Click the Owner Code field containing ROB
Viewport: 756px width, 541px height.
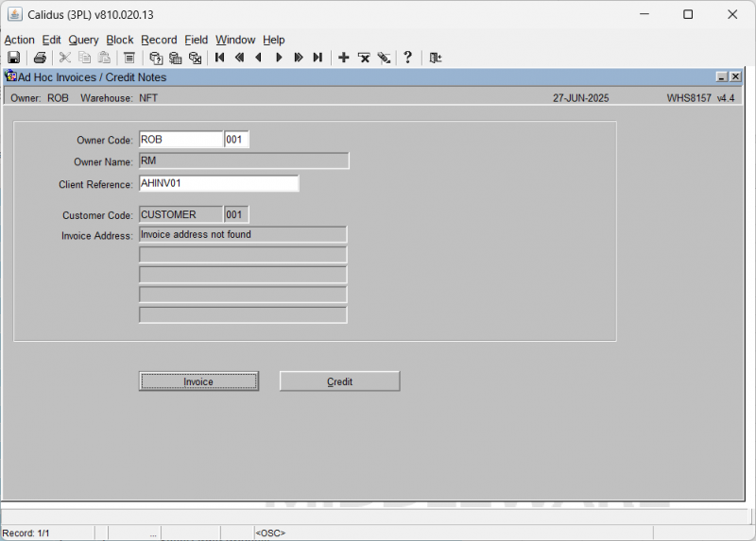[x=180, y=139]
